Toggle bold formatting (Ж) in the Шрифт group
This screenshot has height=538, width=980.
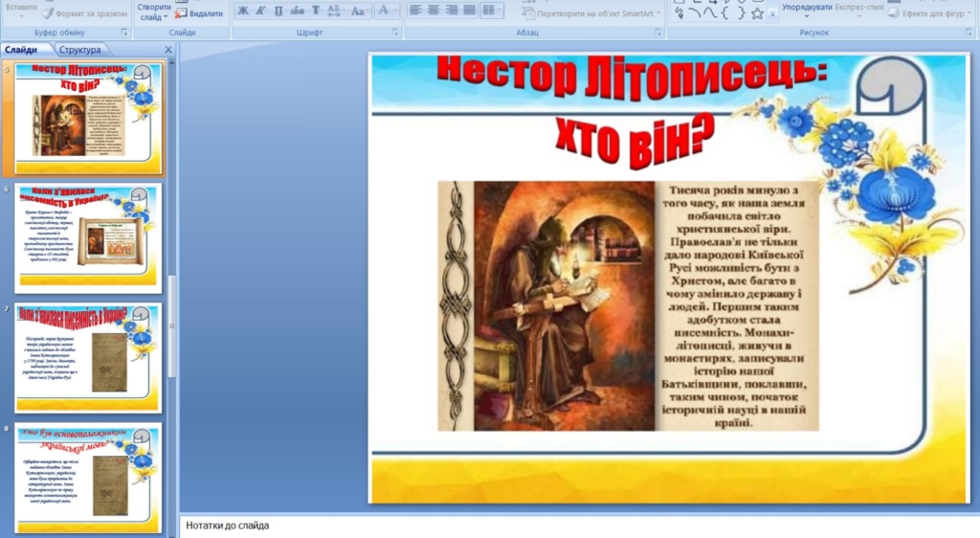click(x=242, y=11)
